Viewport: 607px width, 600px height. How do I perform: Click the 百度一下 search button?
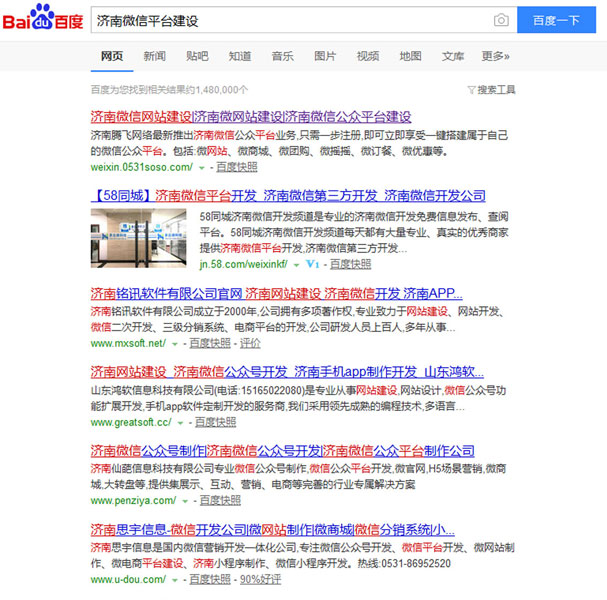556,20
